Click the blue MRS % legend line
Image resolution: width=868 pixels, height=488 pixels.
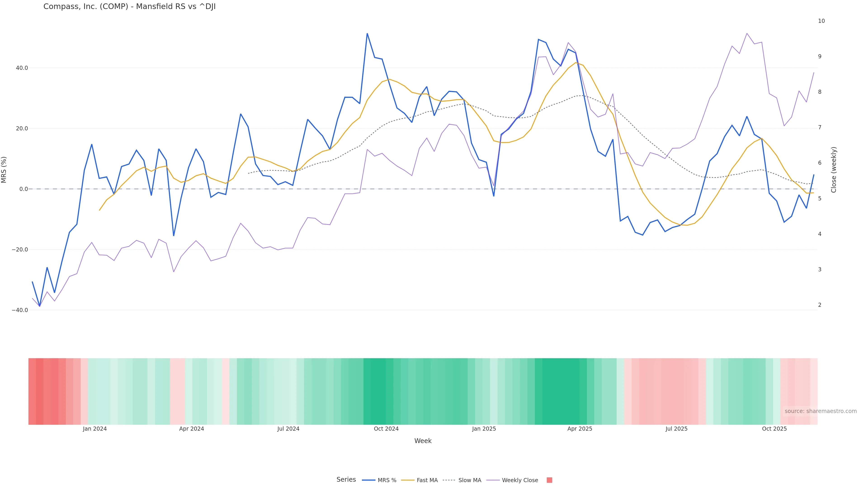point(368,480)
